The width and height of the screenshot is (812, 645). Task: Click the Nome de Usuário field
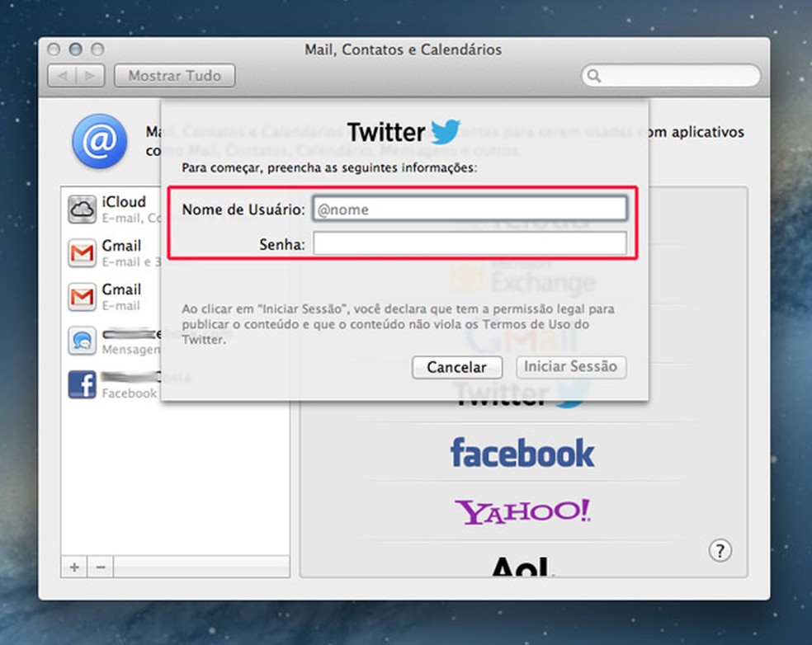tap(470, 209)
